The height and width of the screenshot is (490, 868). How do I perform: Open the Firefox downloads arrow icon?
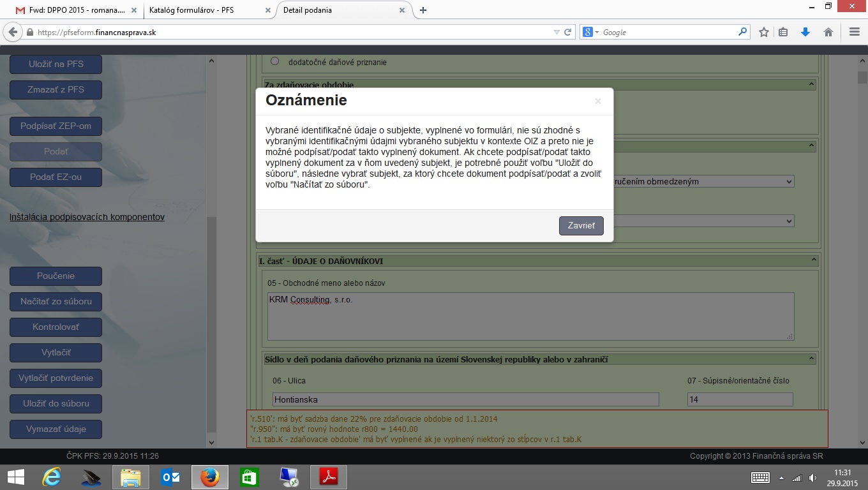tap(805, 32)
